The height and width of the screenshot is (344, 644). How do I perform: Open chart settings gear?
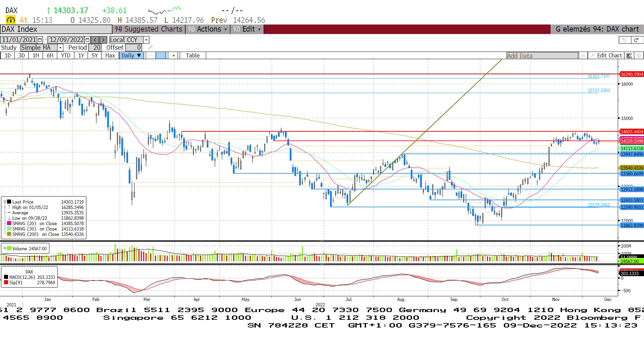[x=639, y=55]
